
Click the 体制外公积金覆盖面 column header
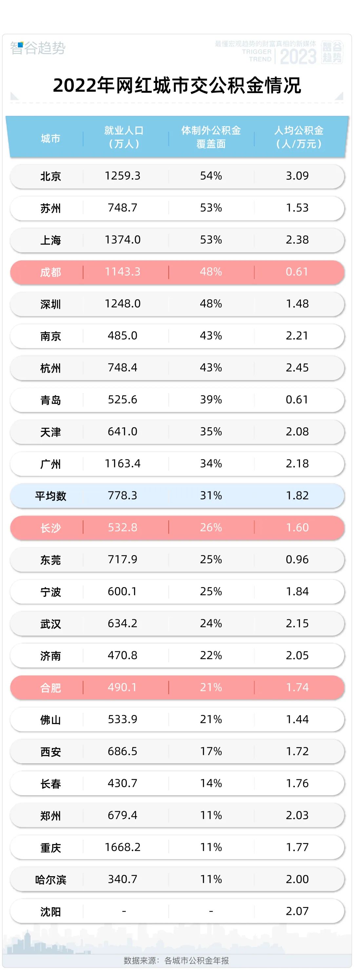(211, 137)
